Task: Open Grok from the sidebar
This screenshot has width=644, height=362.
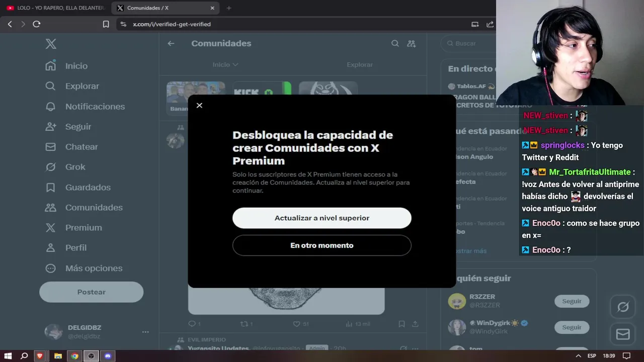Action: click(65, 167)
